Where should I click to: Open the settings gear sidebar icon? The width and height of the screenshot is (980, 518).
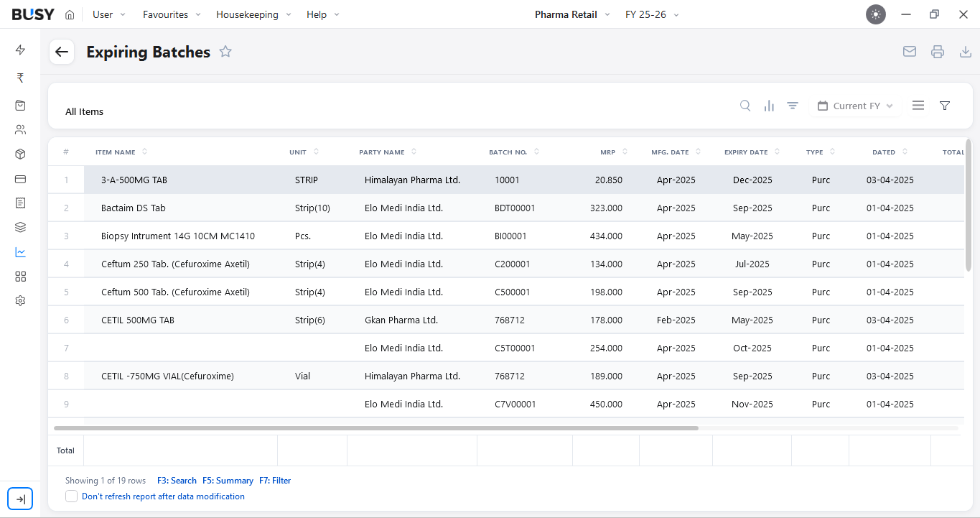[20, 301]
